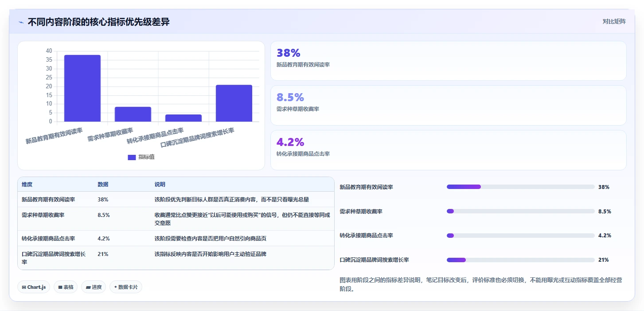Click progress bar for 口碑沉淀期品牌词搜索增长率
The image size is (644, 311).
point(521,260)
